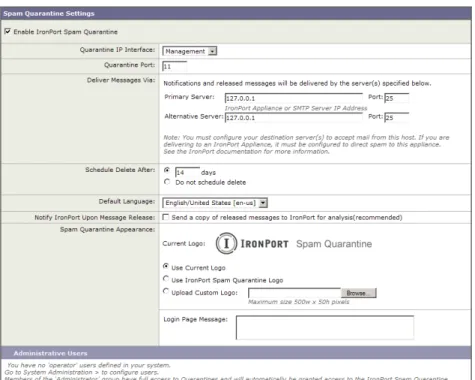Viewport: 475px width, 380px height.
Task: Click the Go to System Administration text
Action: click(81, 372)
